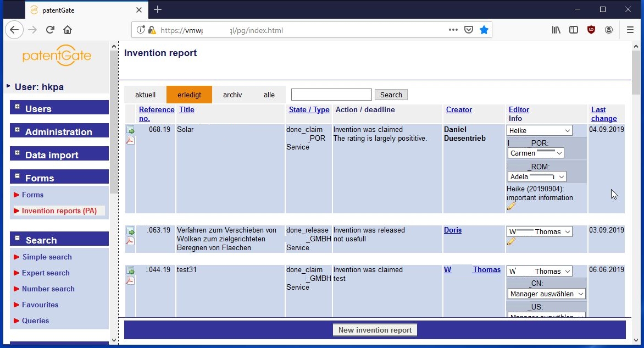Viewport: 644px width, 348px height.
Task: Open the PDF icon for test31 report
Action: 130,280
